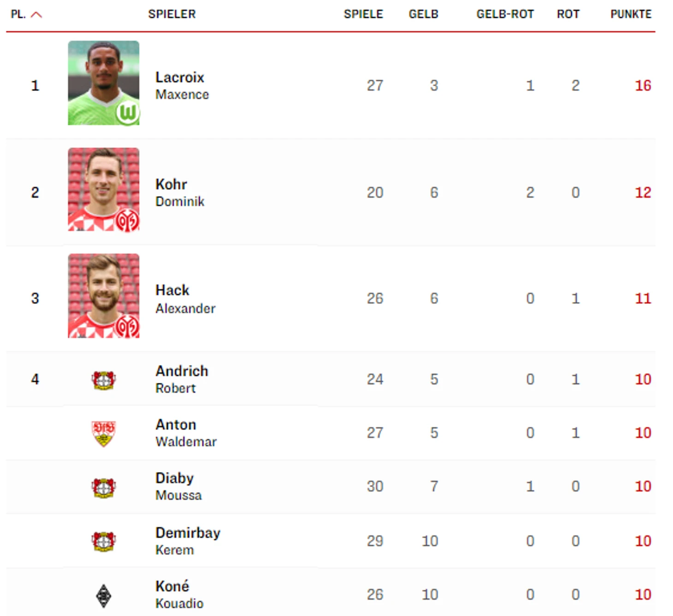Click the Leverkusen crest next to Diaby
Screen dimensions: 673x616
click(x=104, y=487)
